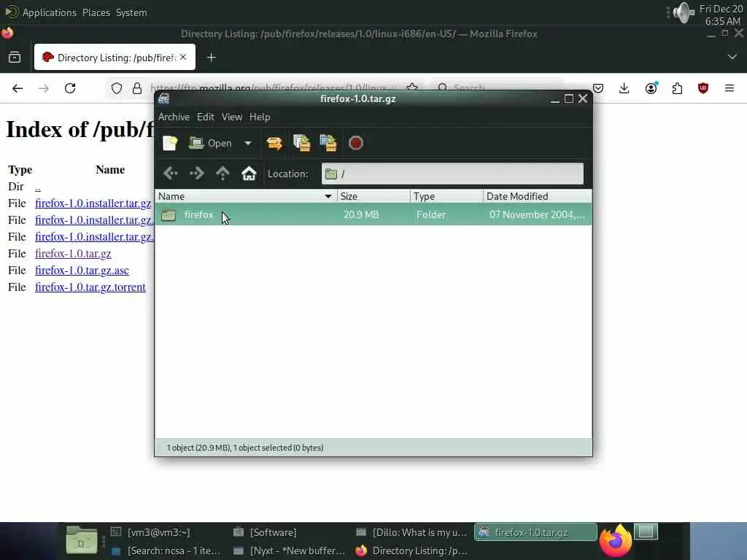Open Firefox Extensions icon
Screen dimensions: 747x560
(x=677, y=88)
